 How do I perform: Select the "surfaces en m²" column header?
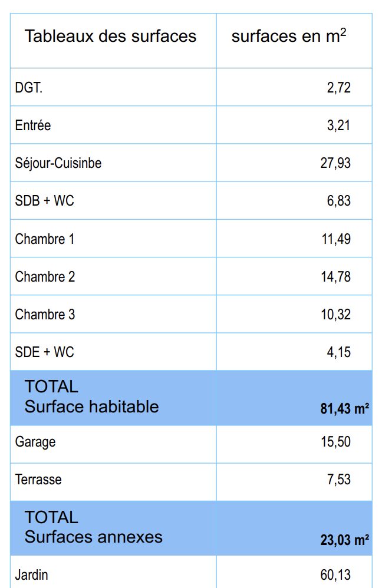click(x=288, y=36)
